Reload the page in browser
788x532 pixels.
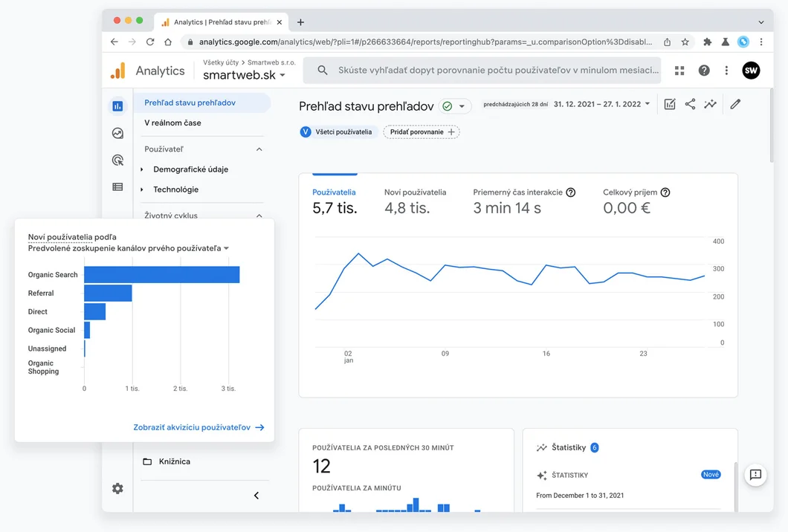[149, 42]
